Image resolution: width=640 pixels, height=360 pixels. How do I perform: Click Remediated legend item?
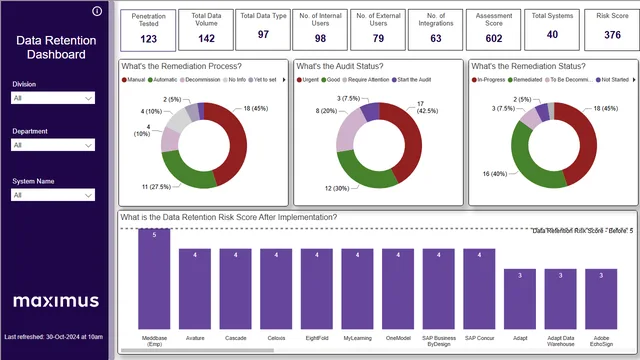point(525,80)
